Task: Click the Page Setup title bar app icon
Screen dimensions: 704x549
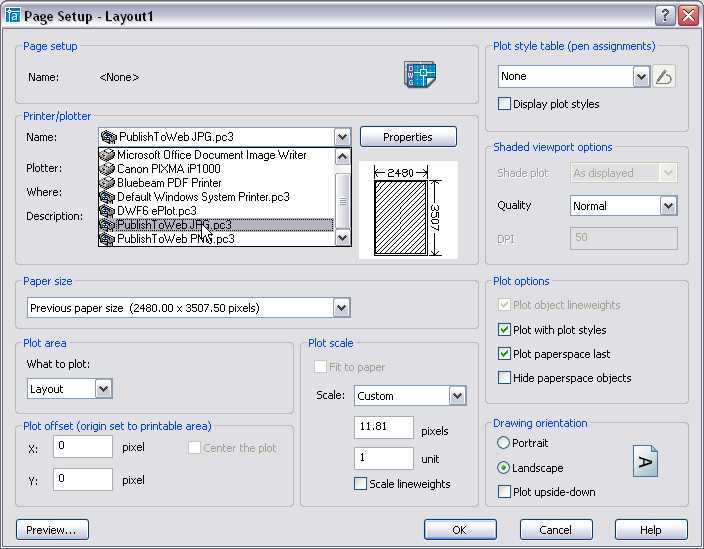Action: (13, 16)
